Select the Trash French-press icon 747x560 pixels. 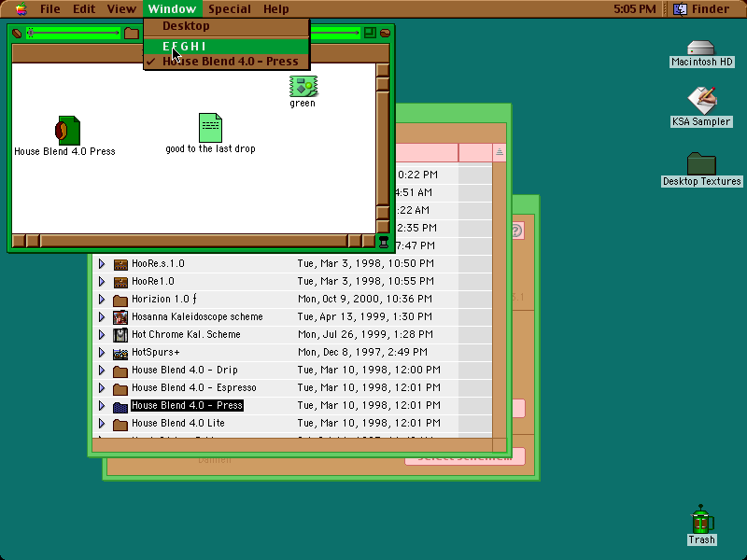pos(701,519)
